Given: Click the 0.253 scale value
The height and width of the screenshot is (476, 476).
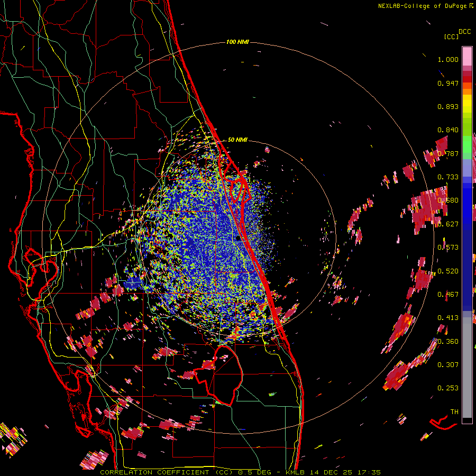Looking at the screenshot, I should pos(448,388).
